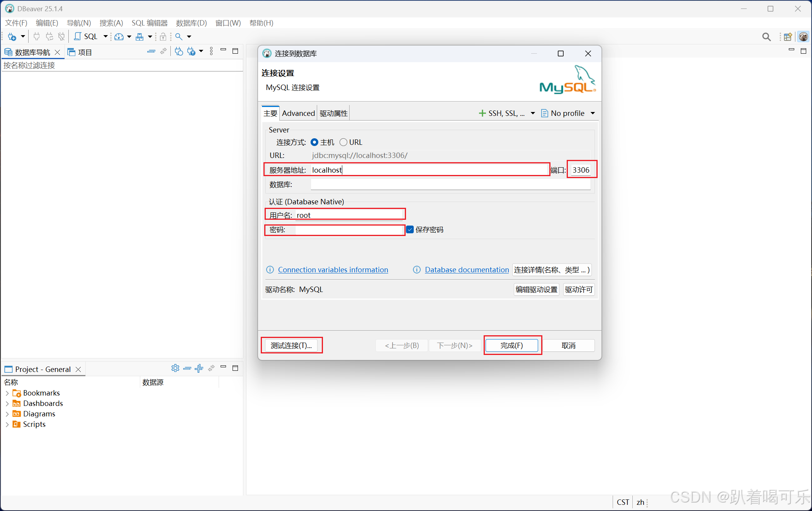This screenshot has width=812, height=511.
Task: Click the plus icon in Project panel
Action: [199, 368]
